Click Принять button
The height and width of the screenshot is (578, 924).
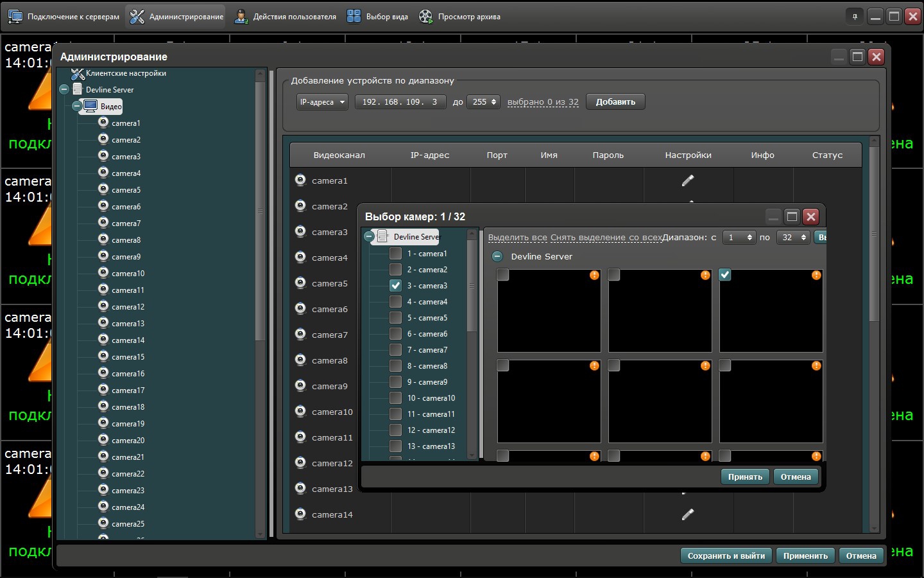745,477
